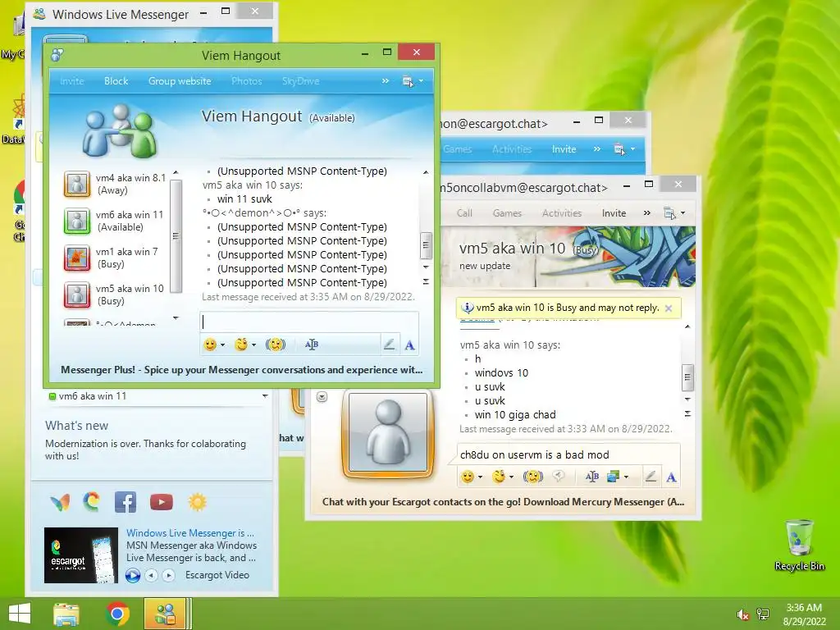Skip to next video with the forward arrow
The image size is (840, 630).
tap(168, 575)
